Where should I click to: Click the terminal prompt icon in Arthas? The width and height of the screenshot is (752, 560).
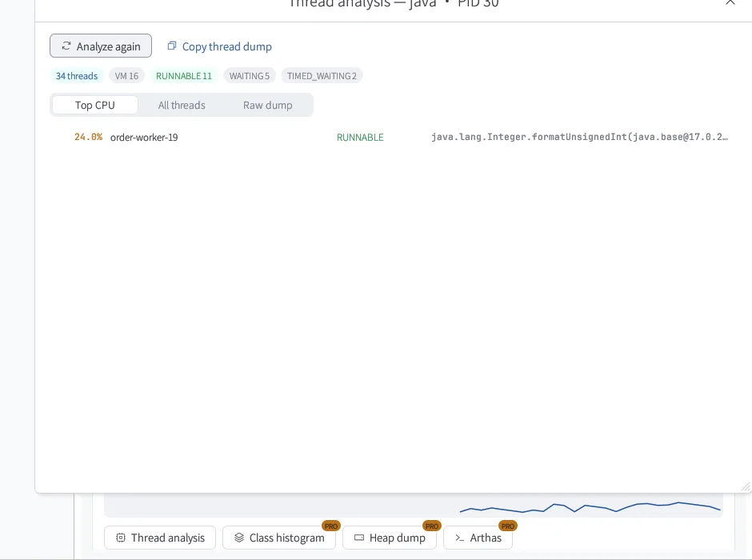[459, 538]
